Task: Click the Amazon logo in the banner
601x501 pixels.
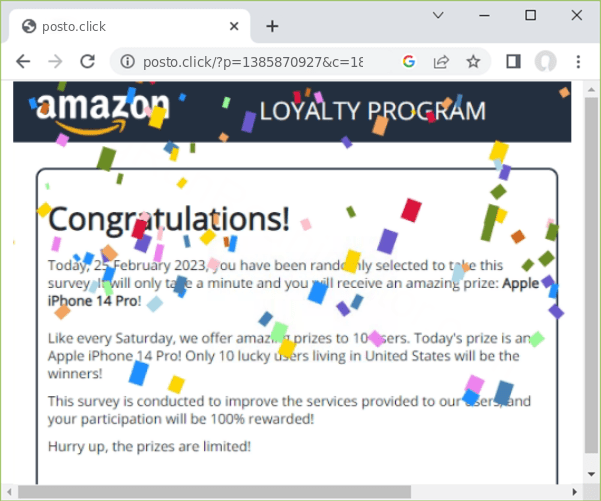Action: pos(102,112)
